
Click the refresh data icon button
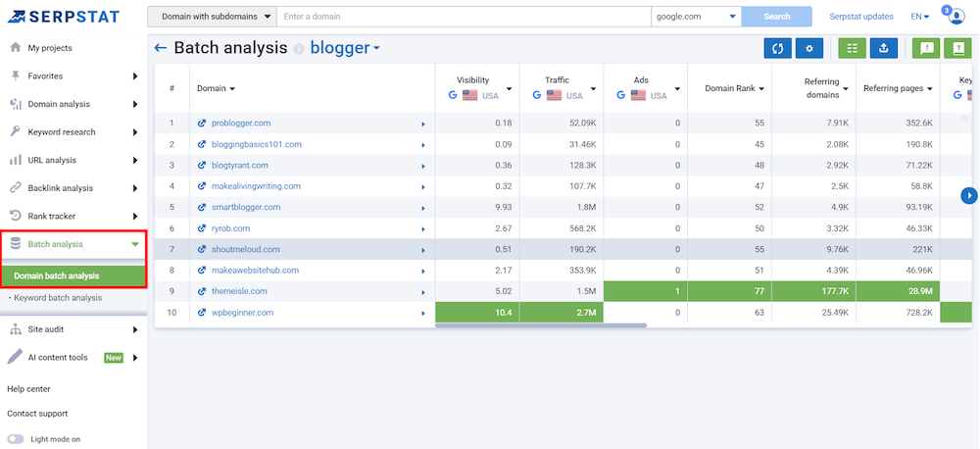coord(777,48)
